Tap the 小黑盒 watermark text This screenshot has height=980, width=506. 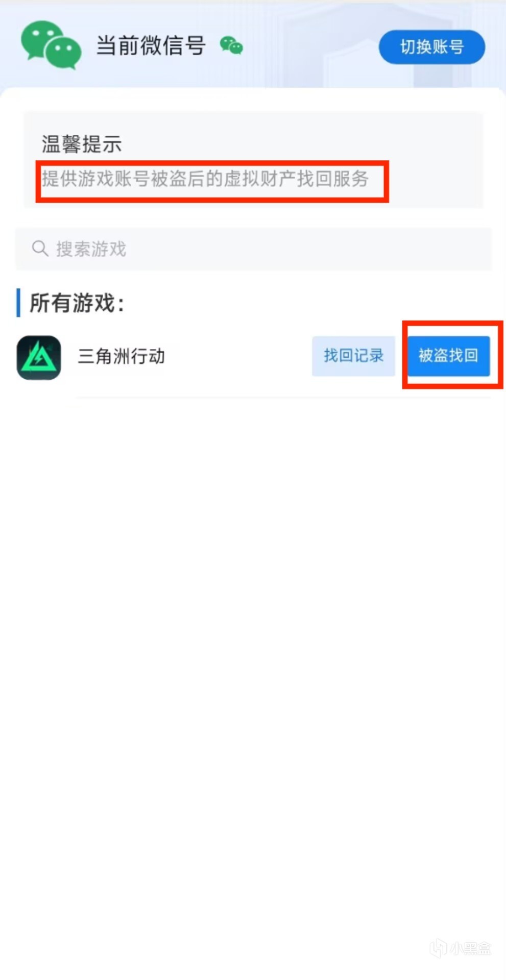pos(470,948)
